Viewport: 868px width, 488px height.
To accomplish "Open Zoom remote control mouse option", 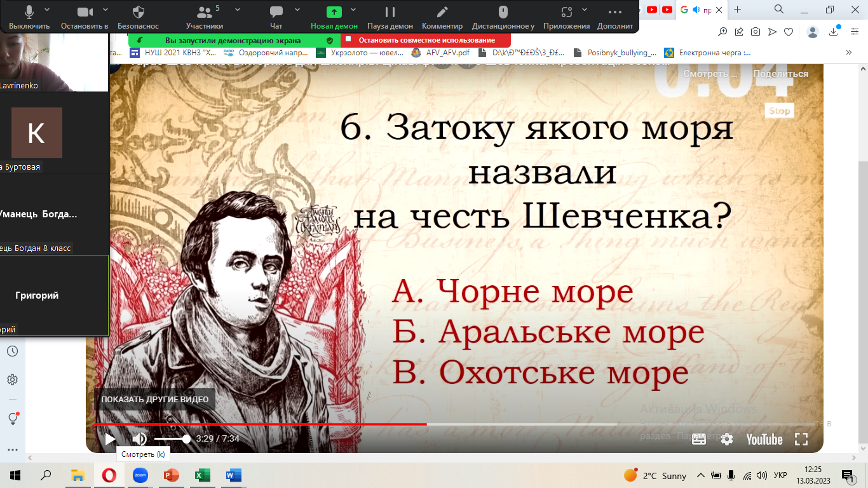I will coord(503,17).
